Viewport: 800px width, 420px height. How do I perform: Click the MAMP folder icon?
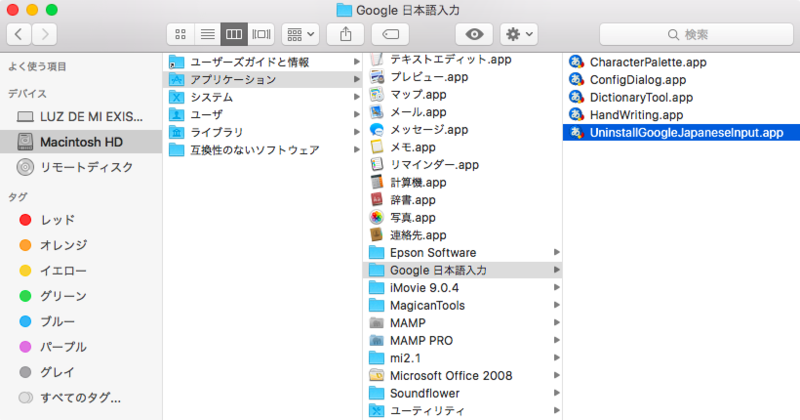[377, 323]
